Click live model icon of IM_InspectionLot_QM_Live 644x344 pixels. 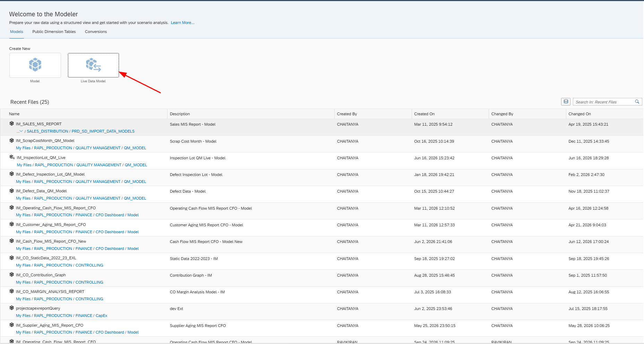tap(12, 157)
